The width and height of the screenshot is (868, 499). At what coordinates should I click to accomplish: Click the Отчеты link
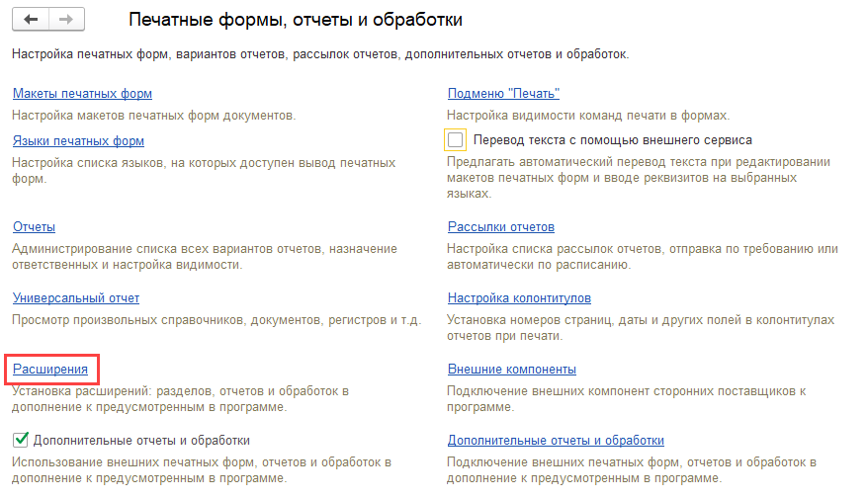(x=34, y=227)
